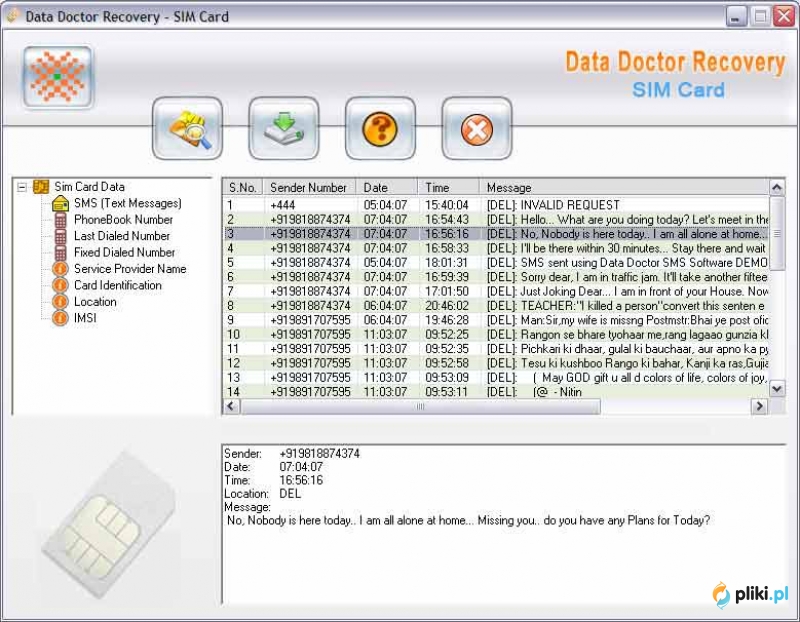Click the detail pane message text

pos(468,520)
